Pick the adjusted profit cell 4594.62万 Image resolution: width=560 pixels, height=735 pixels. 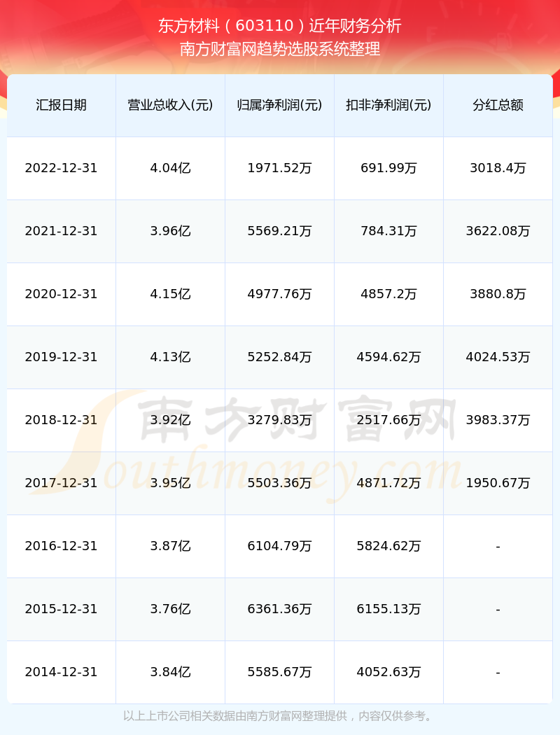coord(389,357)
